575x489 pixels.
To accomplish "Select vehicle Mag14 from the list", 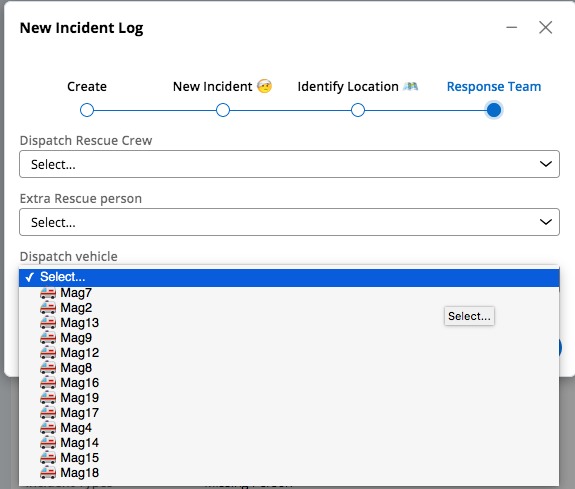I will coord(289,443).
